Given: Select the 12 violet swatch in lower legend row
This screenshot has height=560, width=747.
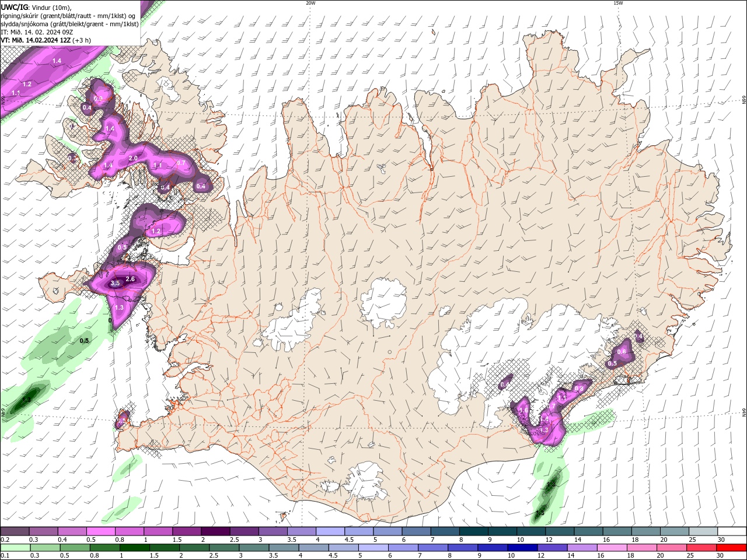Looking at the screenshot, I should [x=551, y=548].
